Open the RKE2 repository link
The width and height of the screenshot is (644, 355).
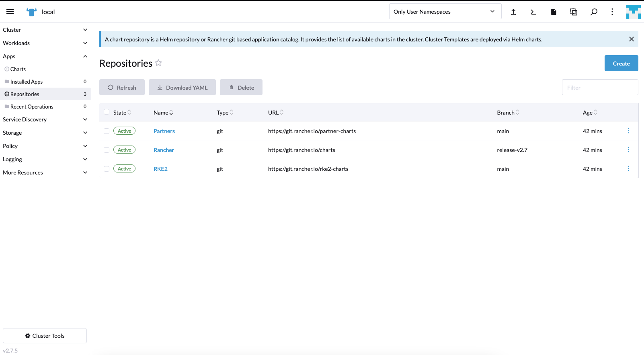click(160, 169)
